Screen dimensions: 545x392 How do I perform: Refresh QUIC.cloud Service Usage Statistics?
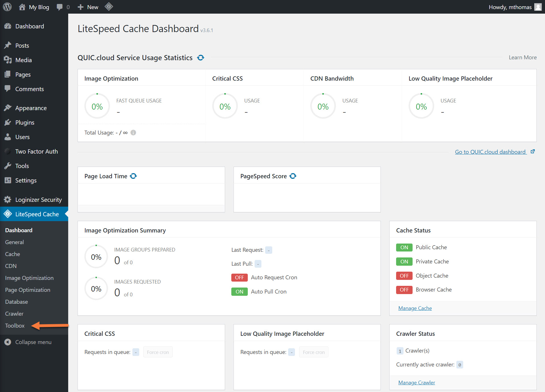click(201, 58)
